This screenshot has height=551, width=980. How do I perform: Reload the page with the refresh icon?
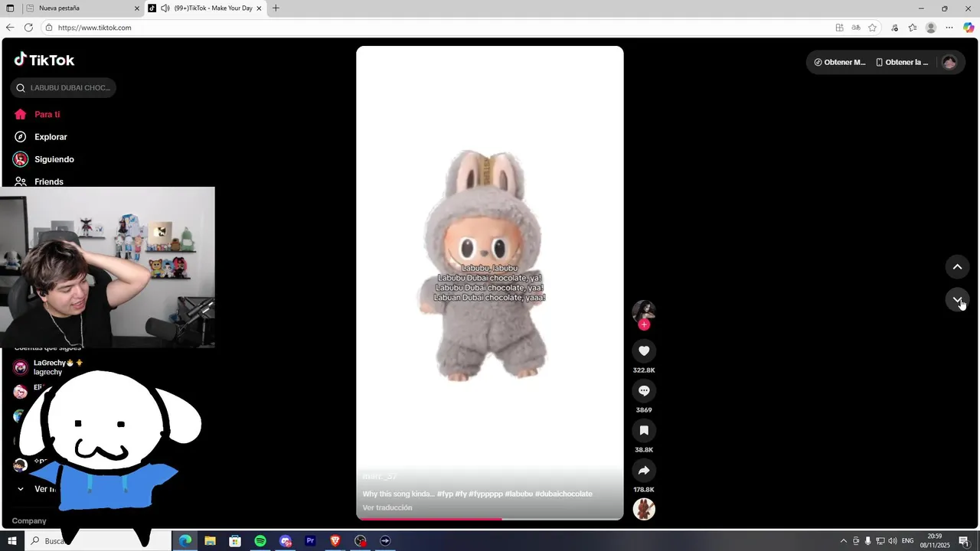pyautogui.click(x=28, y=28)
